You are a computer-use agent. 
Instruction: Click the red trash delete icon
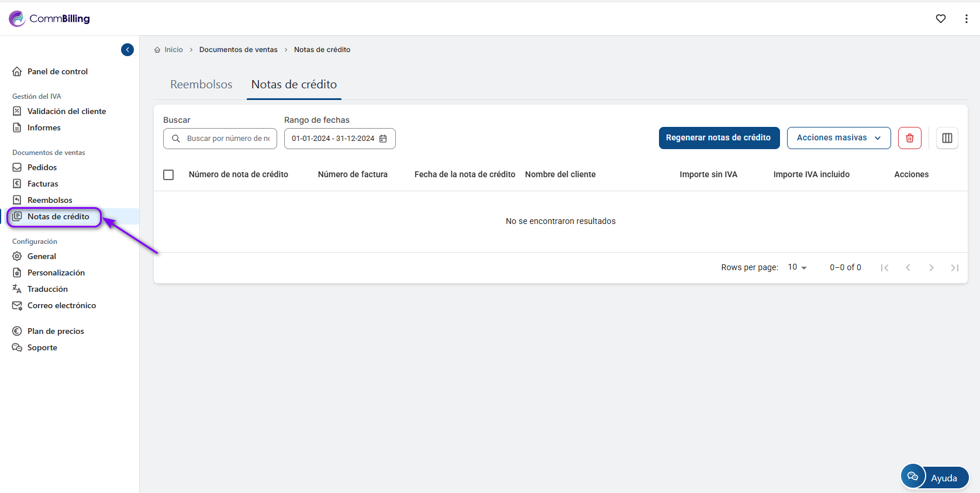909,138
